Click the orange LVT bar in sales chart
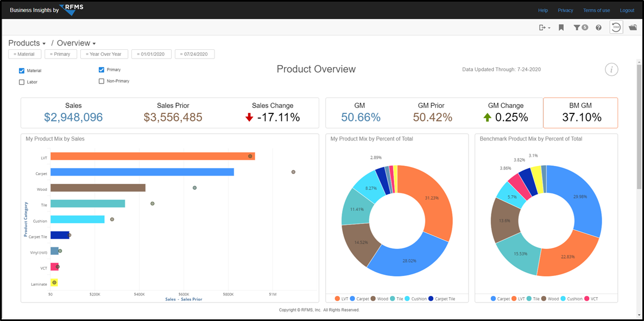 pyautogui.click(x=153, y=156)
